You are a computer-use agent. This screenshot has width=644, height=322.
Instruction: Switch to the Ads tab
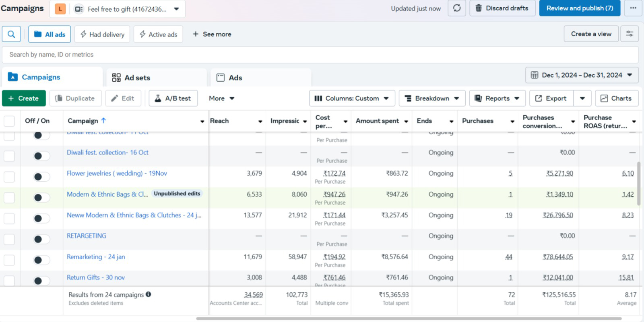(235, 78)
